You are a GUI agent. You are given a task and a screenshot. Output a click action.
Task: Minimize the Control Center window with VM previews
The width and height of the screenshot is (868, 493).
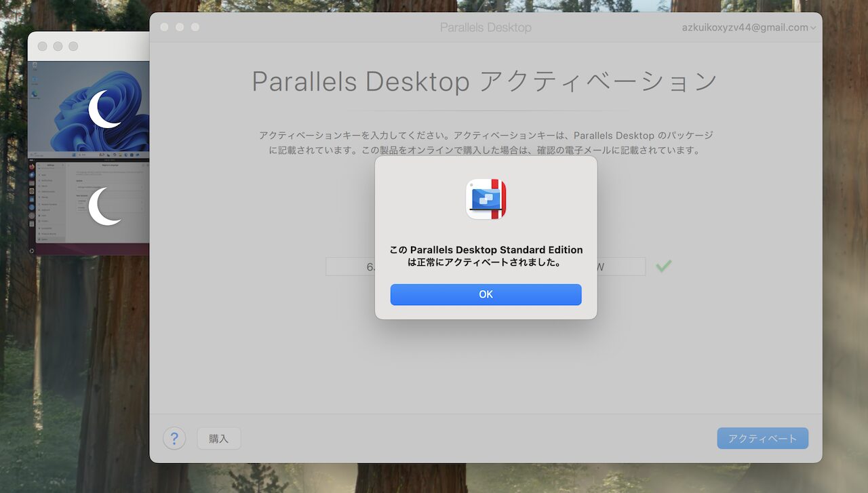coord(58,46)
